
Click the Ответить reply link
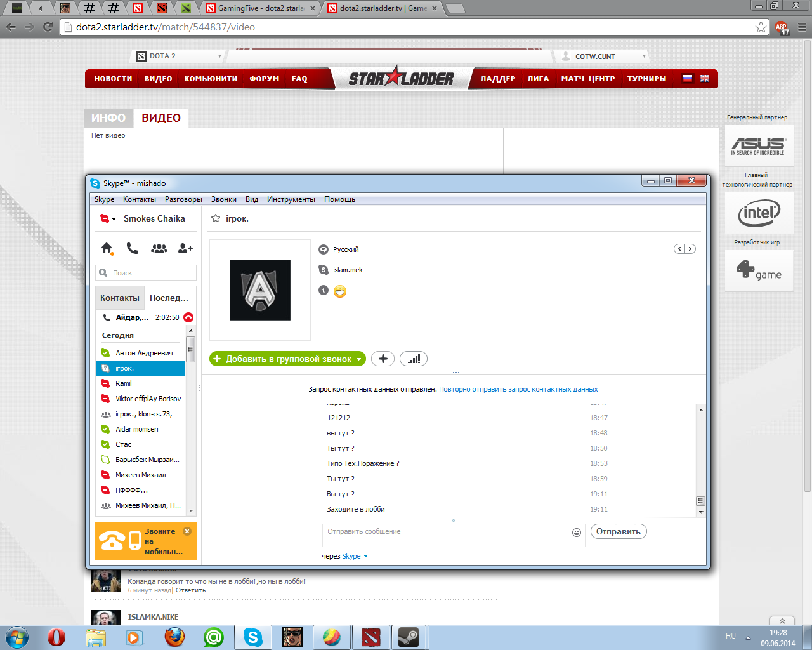click(190, 590)
